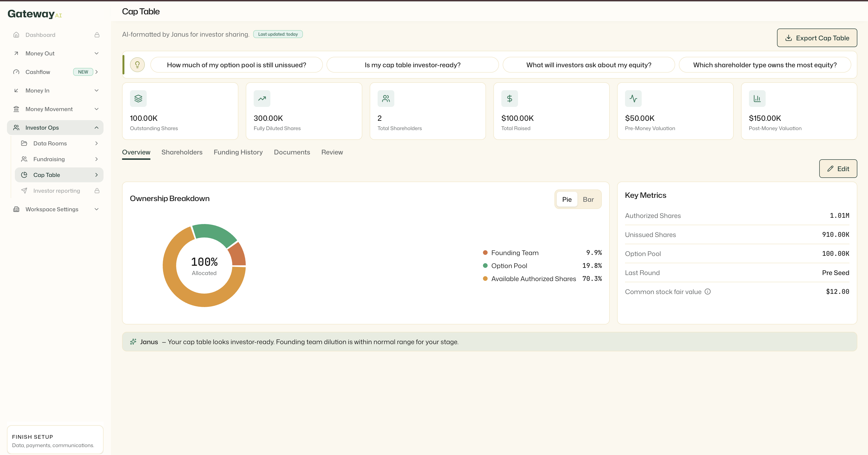The image size is (868, 455).
Task: Click the Total Raised dollar icon
Action: 509,98
